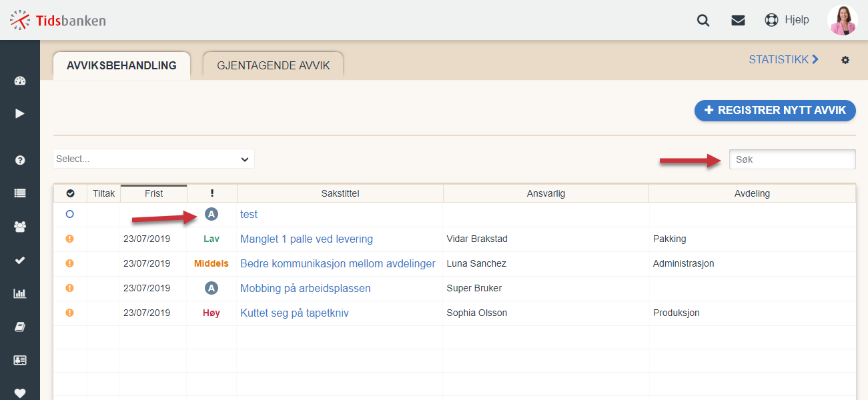This screenshot has height=400, width=868.
Task: Click Luna Sanchez in Ansvarlig column
Action: (x=476, y=263)
